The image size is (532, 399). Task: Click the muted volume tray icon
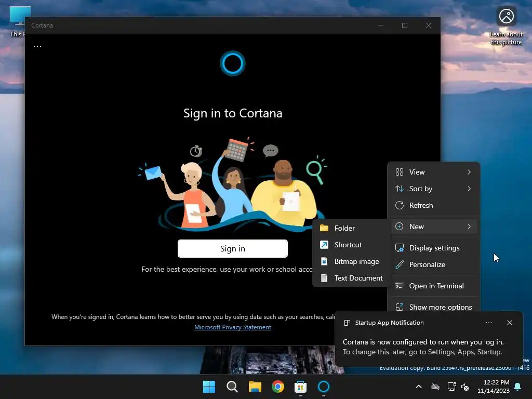[x=465, y=387]
